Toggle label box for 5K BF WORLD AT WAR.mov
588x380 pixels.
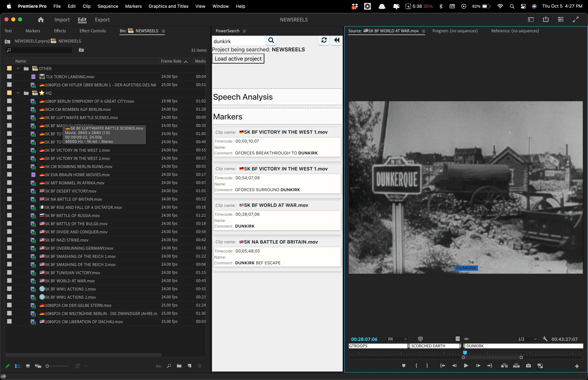[9, 280]
